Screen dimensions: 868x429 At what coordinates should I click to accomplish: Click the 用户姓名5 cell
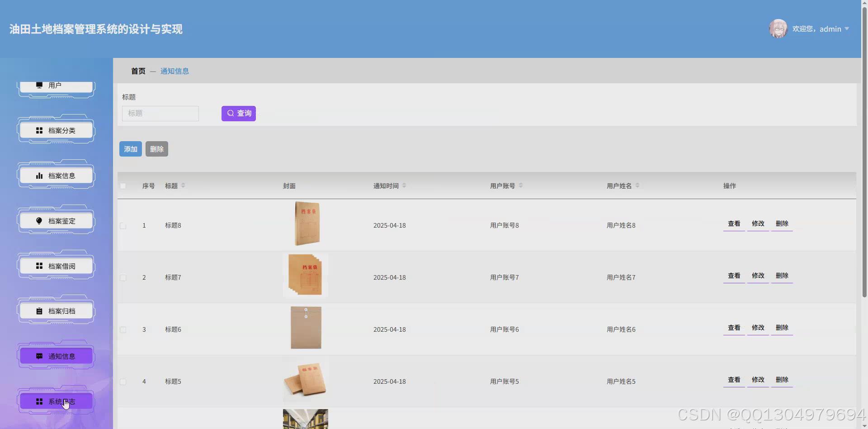pyautogui.click(x=621, y=381)
